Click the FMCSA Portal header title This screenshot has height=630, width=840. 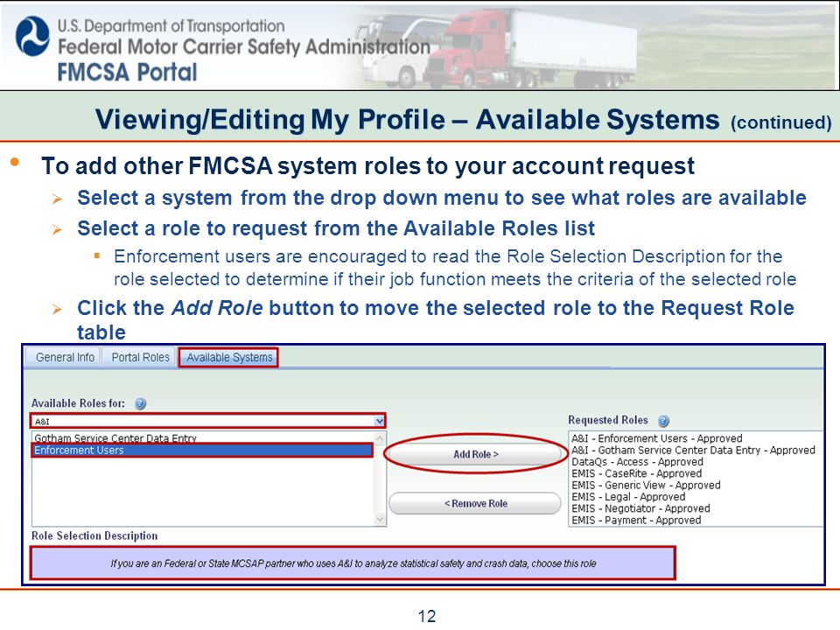pyautogui.click(x=128, y=73)
